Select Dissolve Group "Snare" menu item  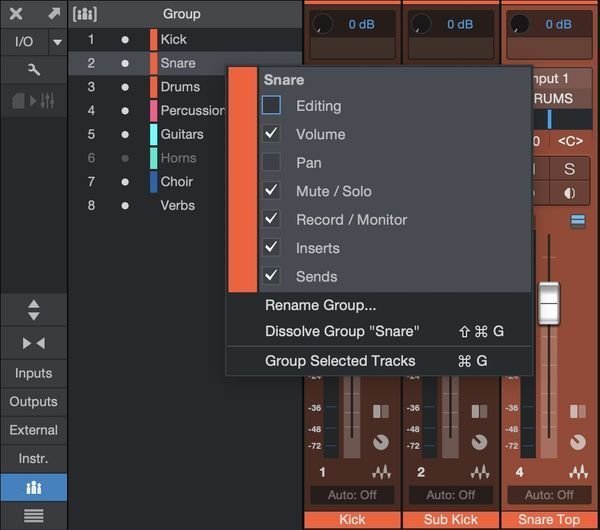point(342,332)
